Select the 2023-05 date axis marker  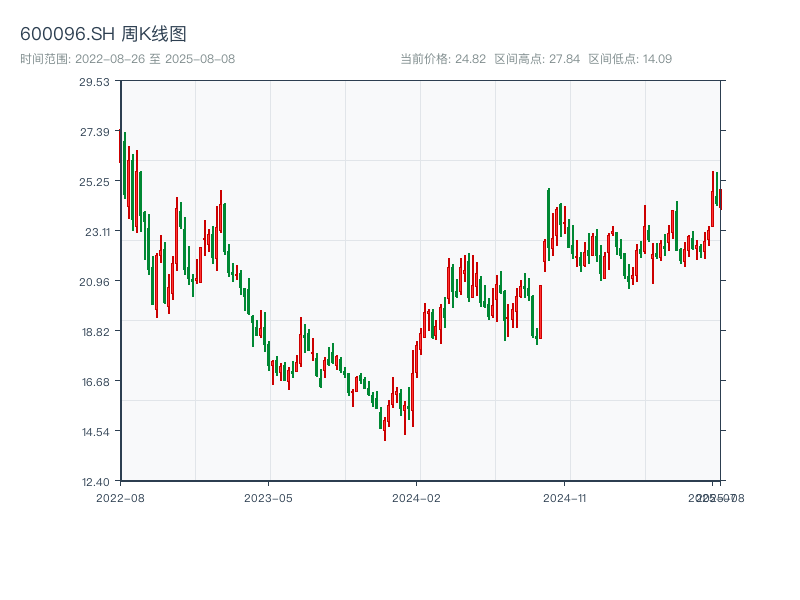tap(268, 497)
